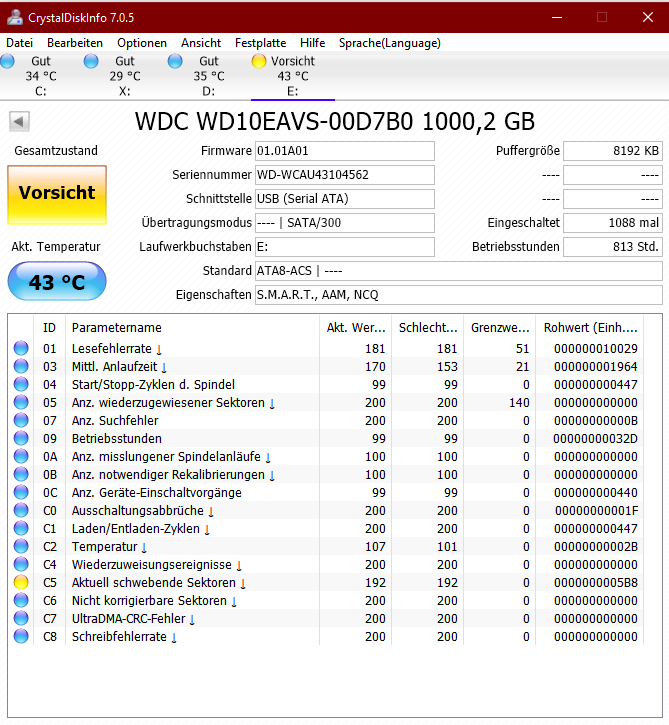Open the Bearbeiten menu

pyautogui.click(x=75, y=43)
